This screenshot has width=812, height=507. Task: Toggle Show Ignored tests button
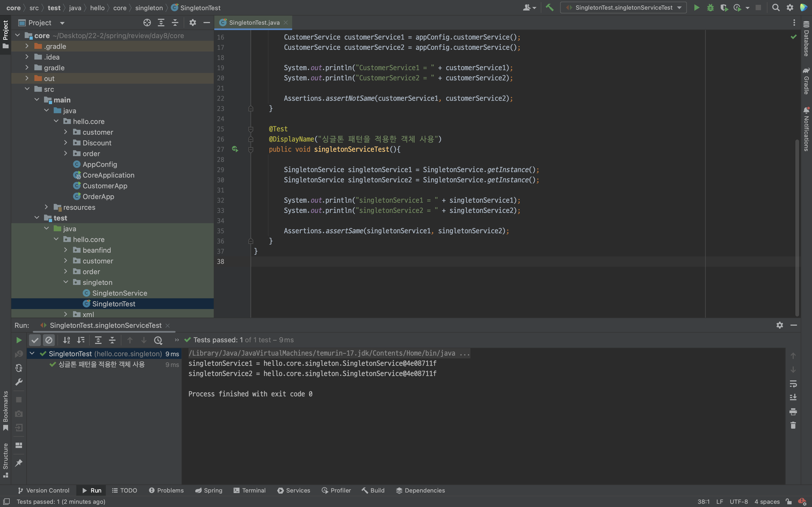[x=49, y=340]
